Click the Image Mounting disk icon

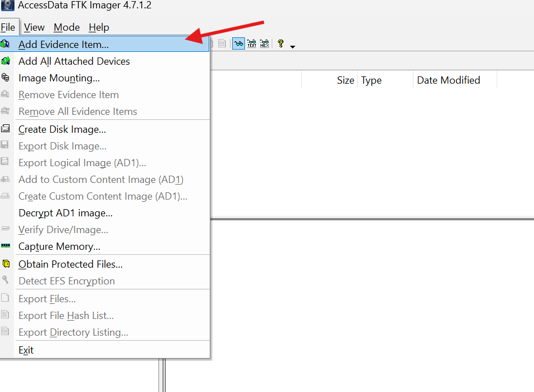[x=6, y=78]
